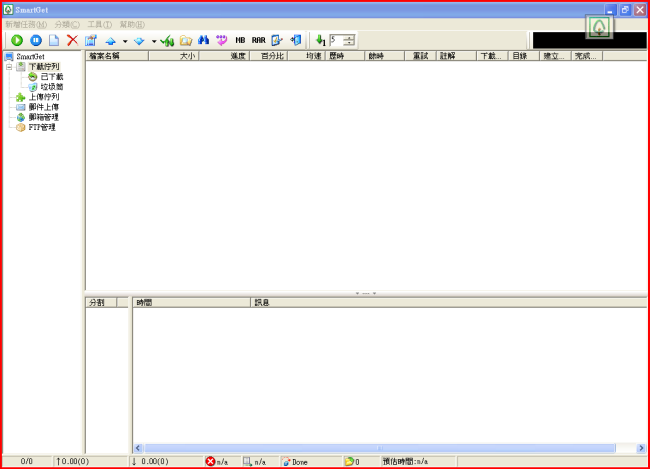Collapse the 下載佇列 tree node
The width and height of the screenshot is (650, 469).
9,67
